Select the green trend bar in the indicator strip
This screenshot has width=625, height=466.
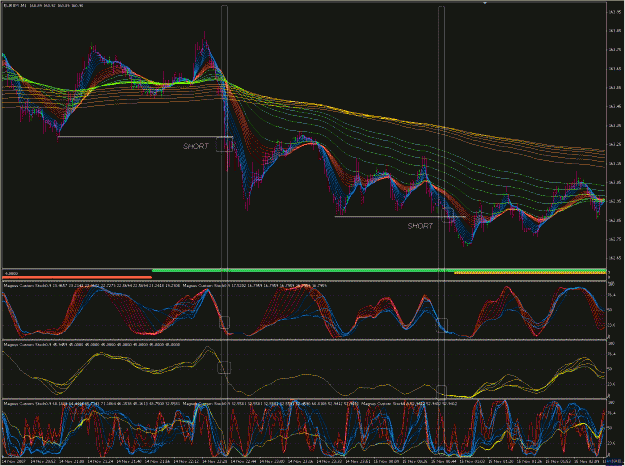[379, 270]
